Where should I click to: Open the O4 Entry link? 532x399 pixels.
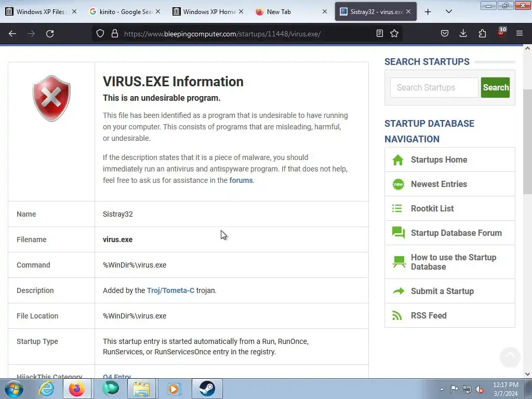(117, 376)
